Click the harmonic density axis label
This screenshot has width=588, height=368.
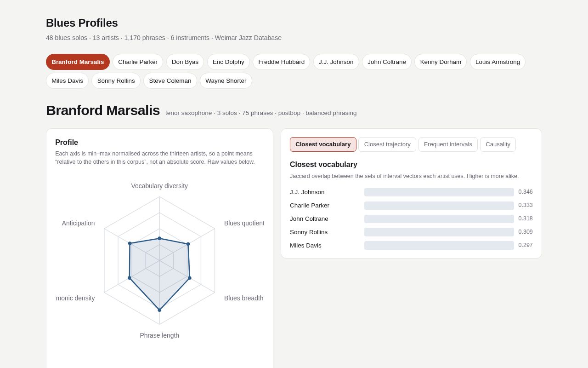pyautogui.click(x=75, y=298)
